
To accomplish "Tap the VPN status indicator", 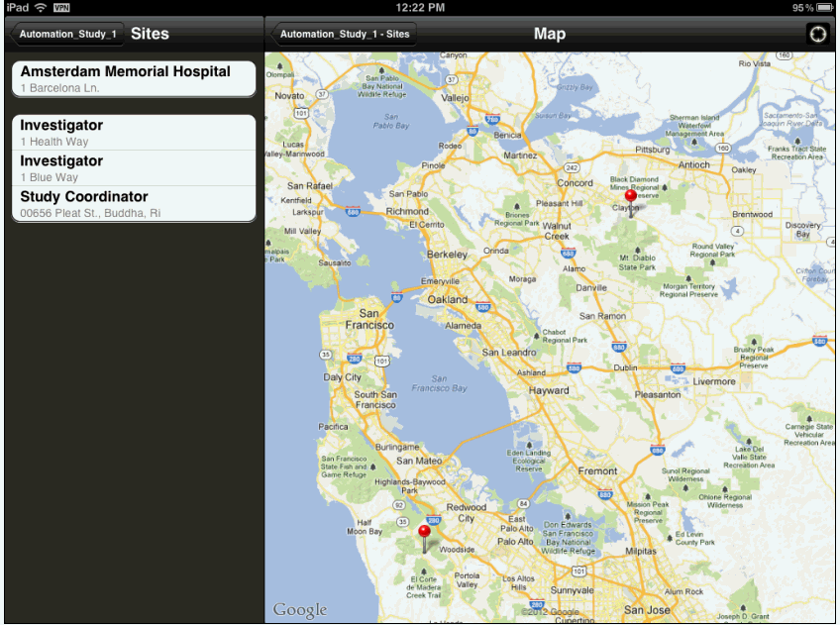I will pyautogui.click(x=61, y=8).
